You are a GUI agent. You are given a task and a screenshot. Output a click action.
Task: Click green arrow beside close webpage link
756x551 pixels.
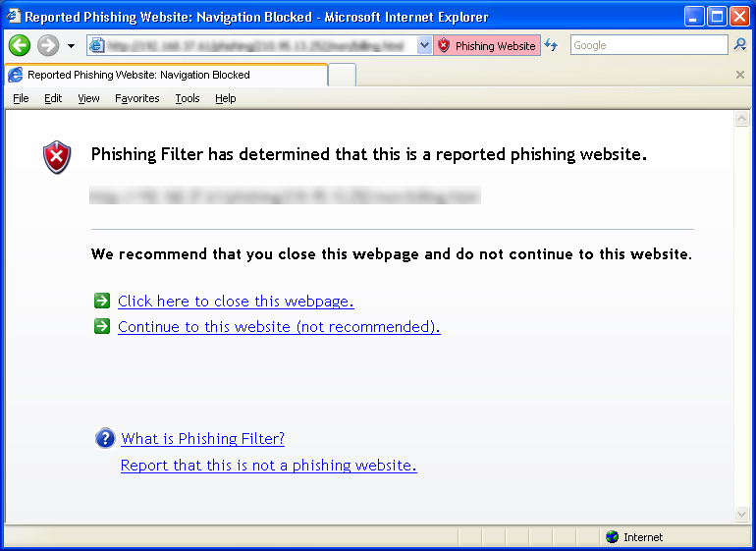coord(102,301)
